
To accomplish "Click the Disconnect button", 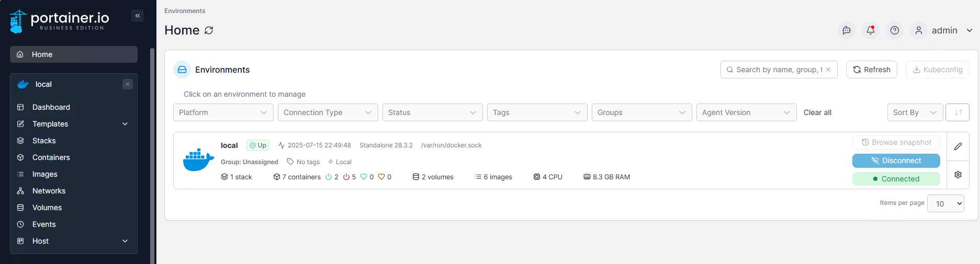I will pyautogui.click(x=896, y=160).
